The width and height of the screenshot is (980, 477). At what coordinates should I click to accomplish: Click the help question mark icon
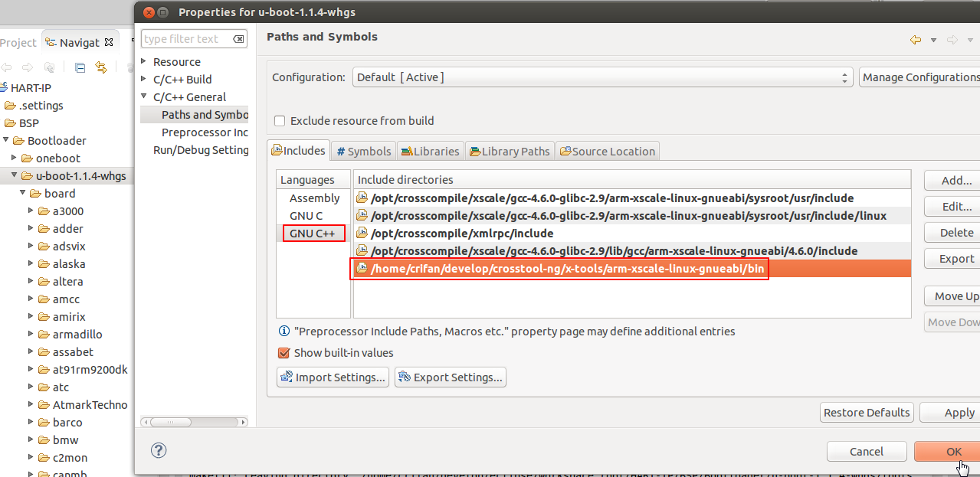[x=159, y=450]
